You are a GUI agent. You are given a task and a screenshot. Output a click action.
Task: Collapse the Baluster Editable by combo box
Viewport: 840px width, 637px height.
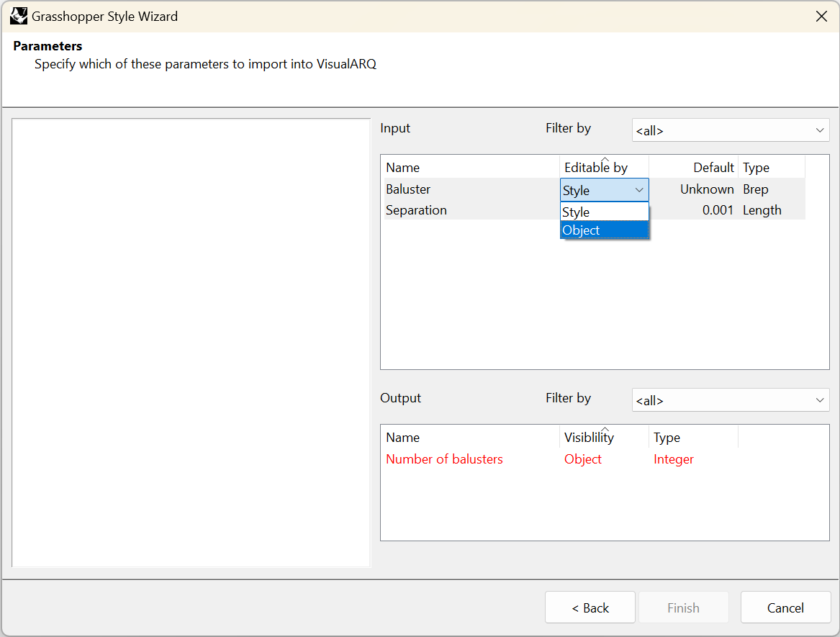point(605,190)
